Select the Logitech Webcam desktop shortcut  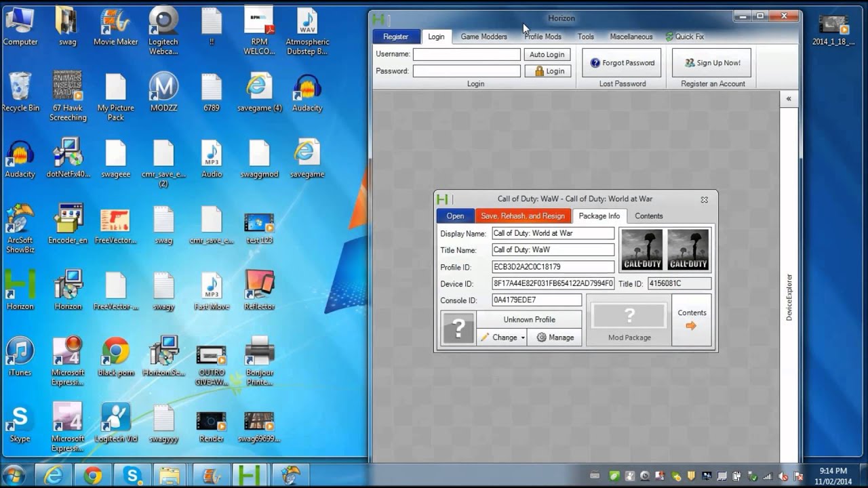(163, 30)
